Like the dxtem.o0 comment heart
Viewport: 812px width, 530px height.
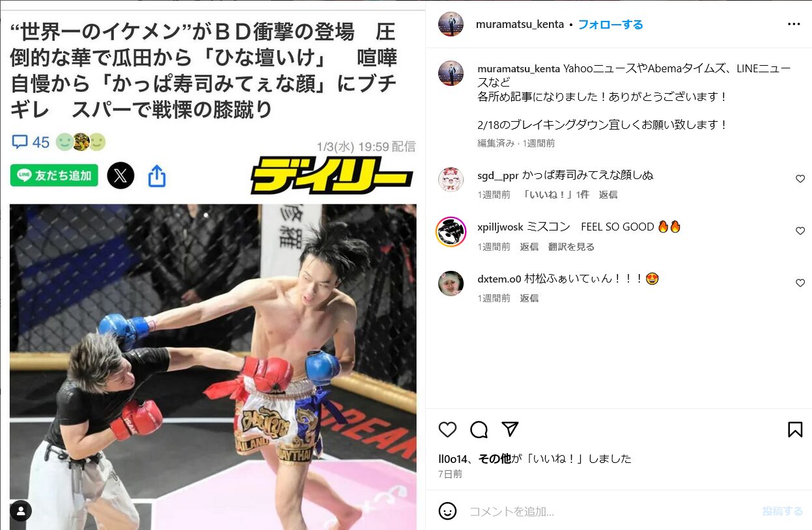click(800, 283)
